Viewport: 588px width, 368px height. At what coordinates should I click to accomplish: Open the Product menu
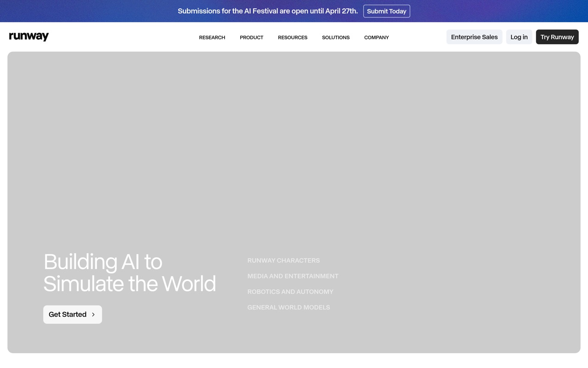(251, 37)
